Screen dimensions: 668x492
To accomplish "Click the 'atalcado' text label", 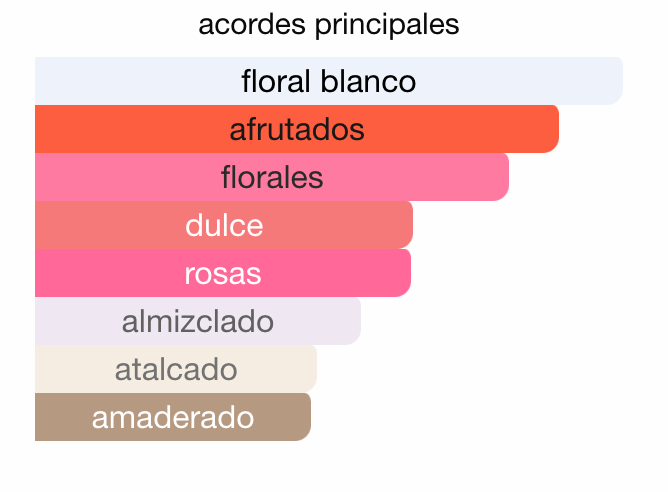I will coord(176,369).
